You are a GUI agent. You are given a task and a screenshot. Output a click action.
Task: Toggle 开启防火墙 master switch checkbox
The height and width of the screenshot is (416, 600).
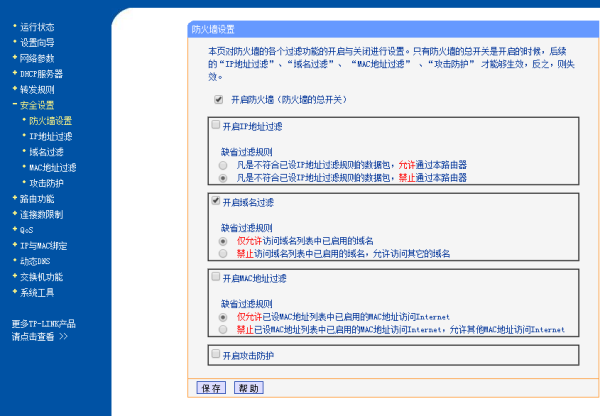(218, 100)
